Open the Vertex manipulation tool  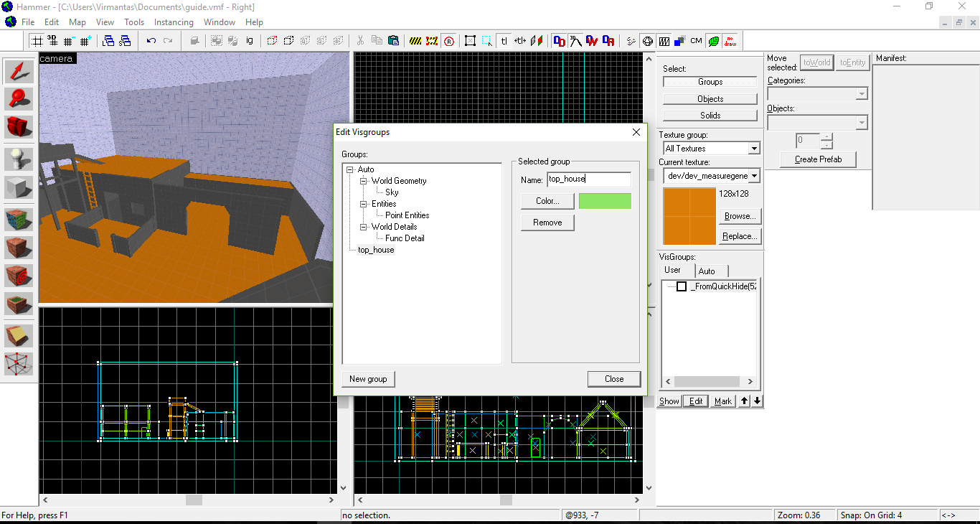[x=19, y=363]
